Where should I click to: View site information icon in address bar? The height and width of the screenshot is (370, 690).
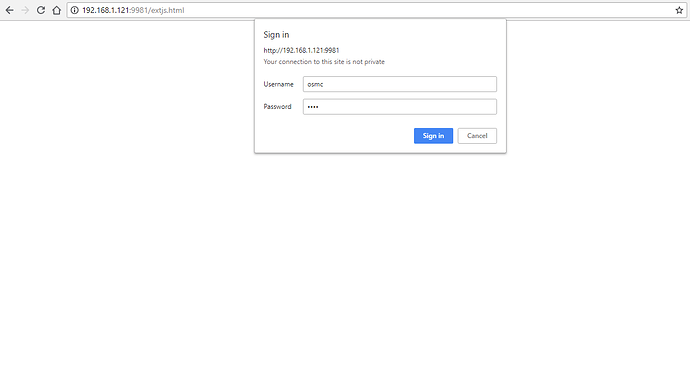(x=75, y=10)
